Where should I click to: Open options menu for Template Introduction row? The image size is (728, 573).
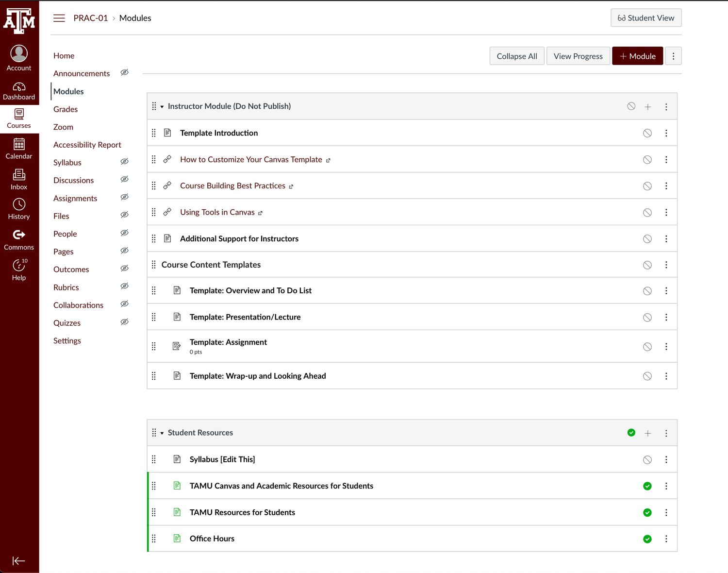pos(666,133)
